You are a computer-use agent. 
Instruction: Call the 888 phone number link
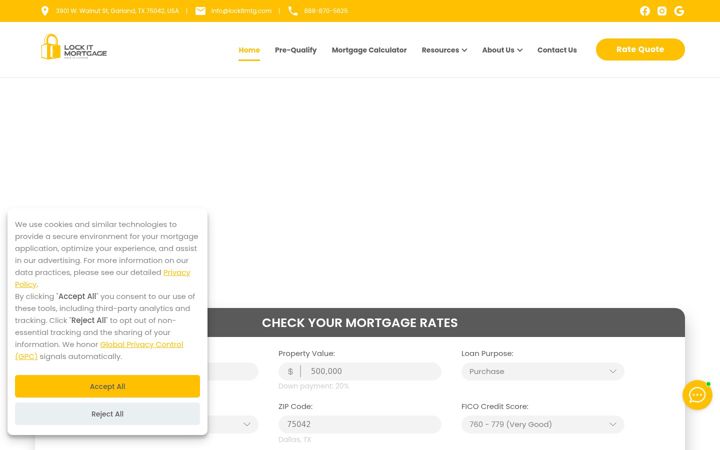(x=326, y=11)
